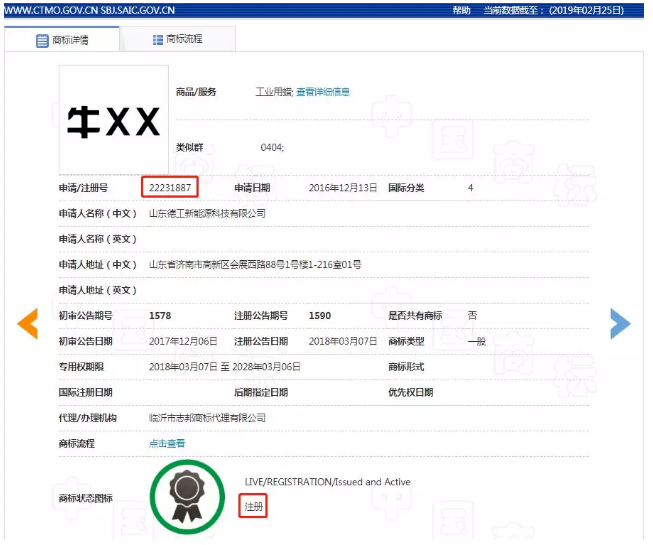Click the 申请/注册号 field label
The image size is (653, 545).
pyautogui.click(x=83, y=188)
